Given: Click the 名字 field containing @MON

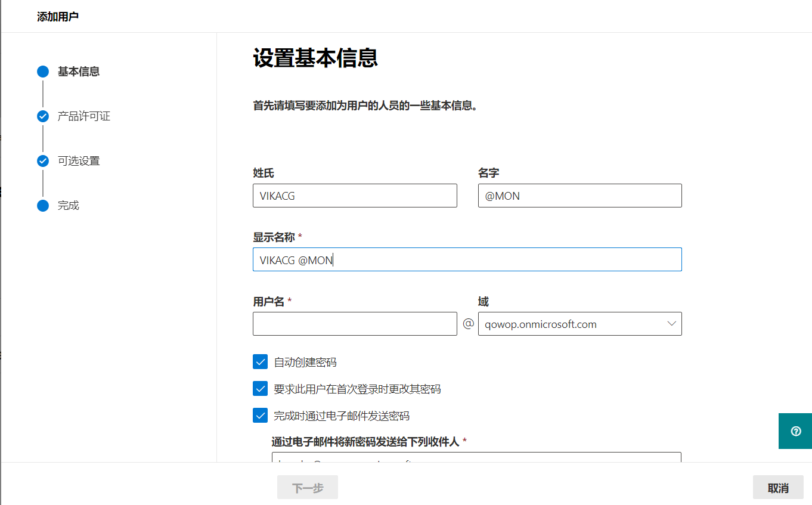Looking at the screenshot, I should click(x=579, y=196).
